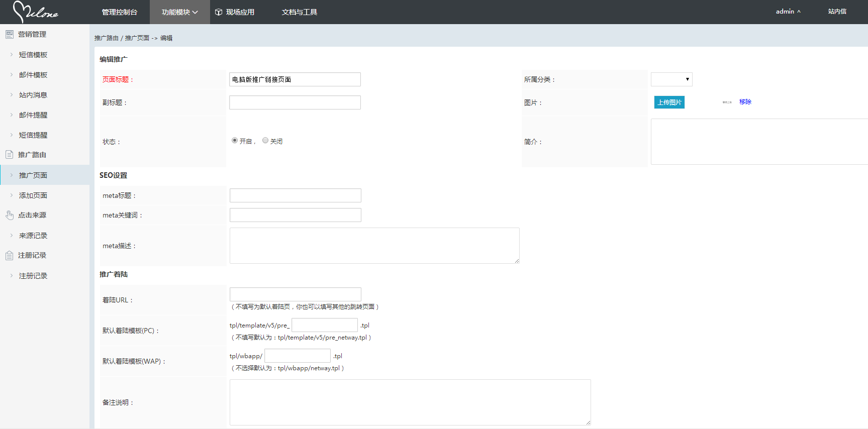Image resolution: width=868 pixels, height=429 pixels.
Task: Click the 点击来源 hand pointer icon
Action: (x=9, y=215)
